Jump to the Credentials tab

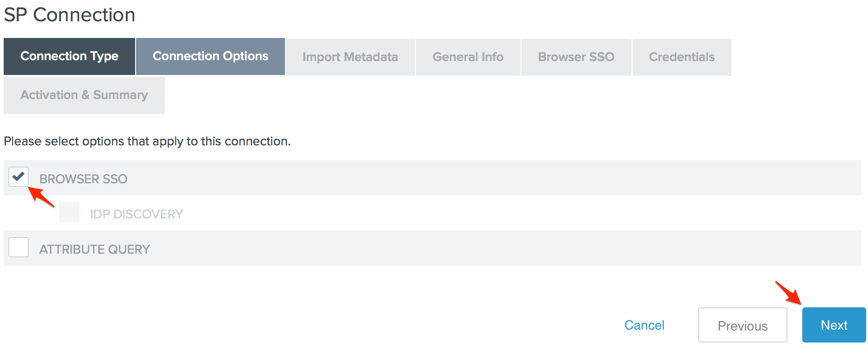pos(682,57)
